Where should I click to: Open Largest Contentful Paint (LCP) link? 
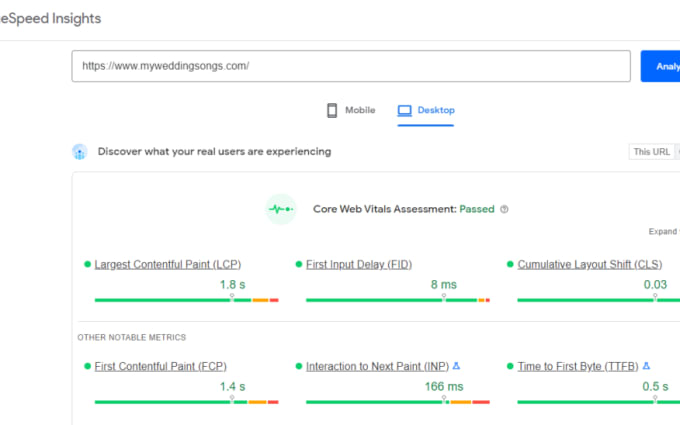tap(167, 264)
